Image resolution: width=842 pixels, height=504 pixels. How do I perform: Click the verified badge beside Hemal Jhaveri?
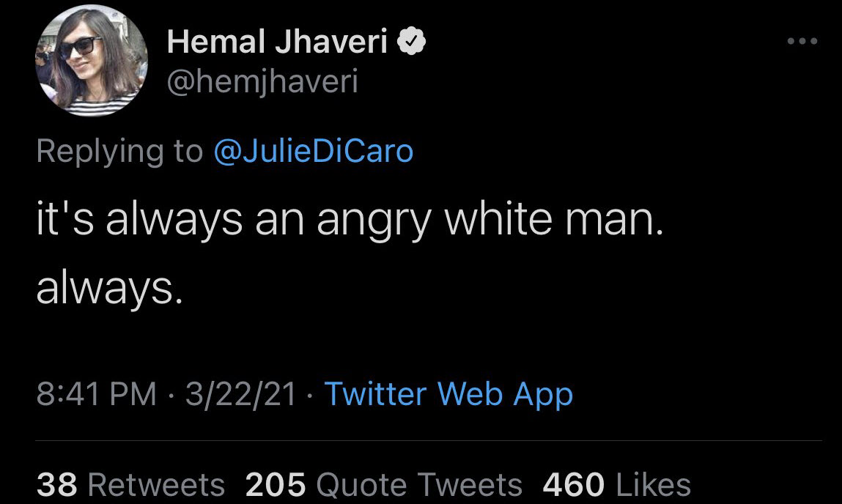pyautogui.click(x=412, y=44)
